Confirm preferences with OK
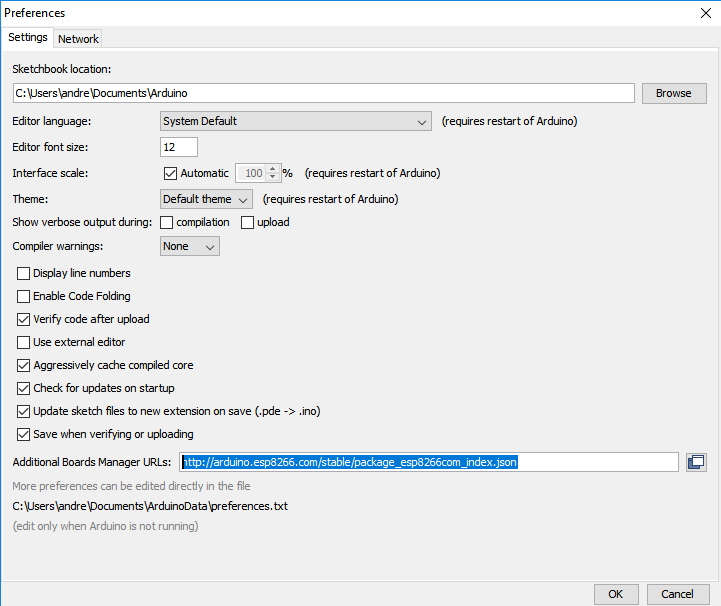This screenshot has width=721, height=606. click(616, 594)
